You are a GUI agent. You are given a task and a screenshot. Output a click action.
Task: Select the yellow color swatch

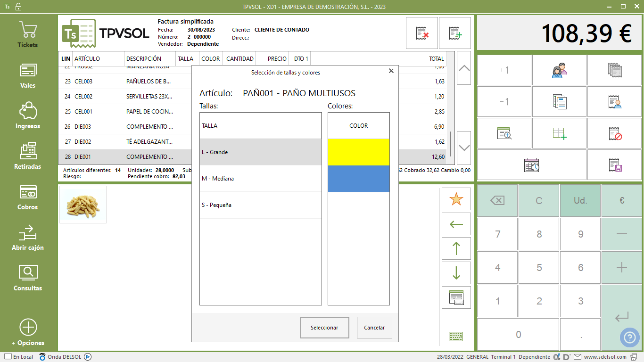pyautogui.click(x=358, y=152)
